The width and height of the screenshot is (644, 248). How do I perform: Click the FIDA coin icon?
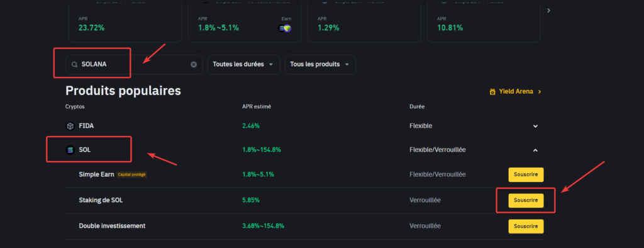pos(70,126)
